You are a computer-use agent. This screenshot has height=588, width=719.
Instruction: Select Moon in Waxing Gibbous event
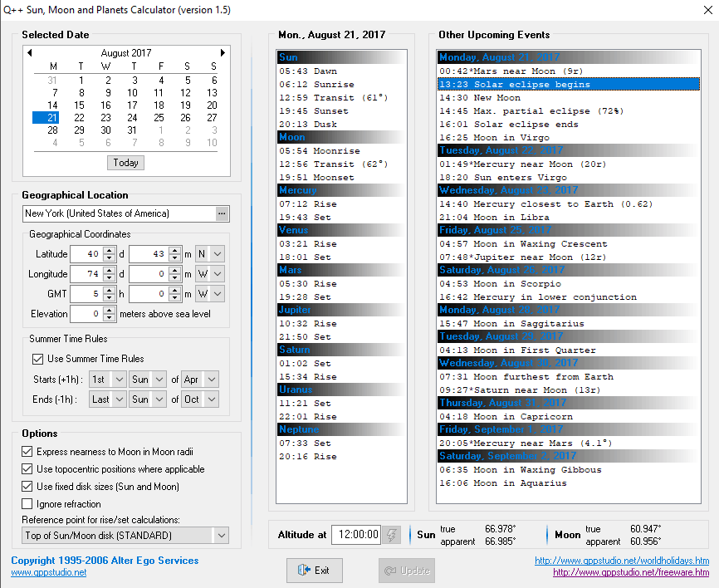click(569, 470)
